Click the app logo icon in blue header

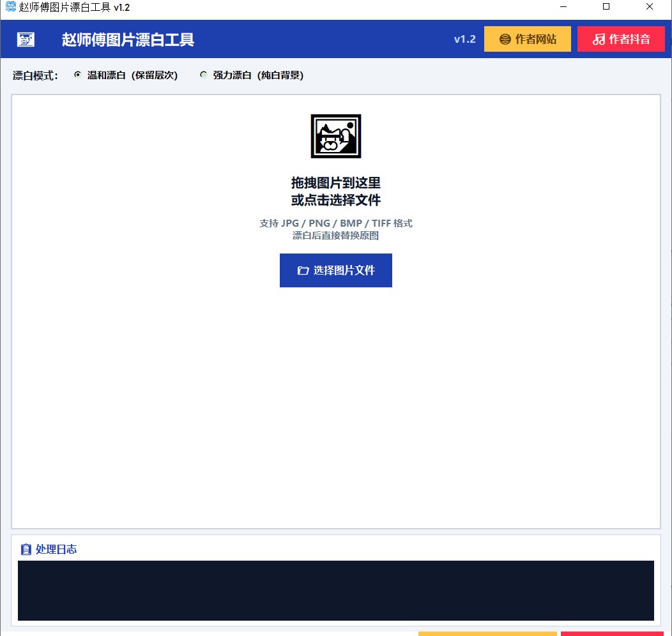26,40
